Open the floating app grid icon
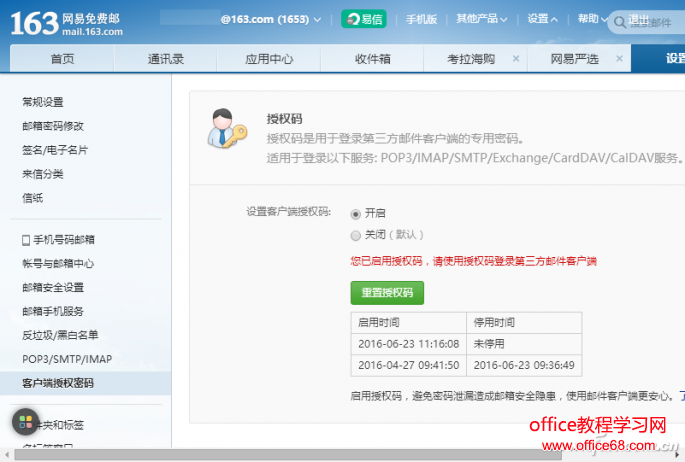This screenshot has width=685, height=462. click(x=25, y=422)
